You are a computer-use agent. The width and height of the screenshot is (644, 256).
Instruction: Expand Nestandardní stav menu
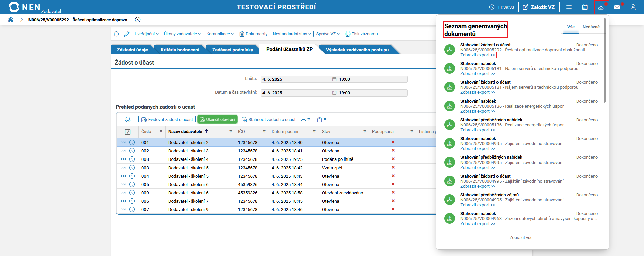point(292,34)
